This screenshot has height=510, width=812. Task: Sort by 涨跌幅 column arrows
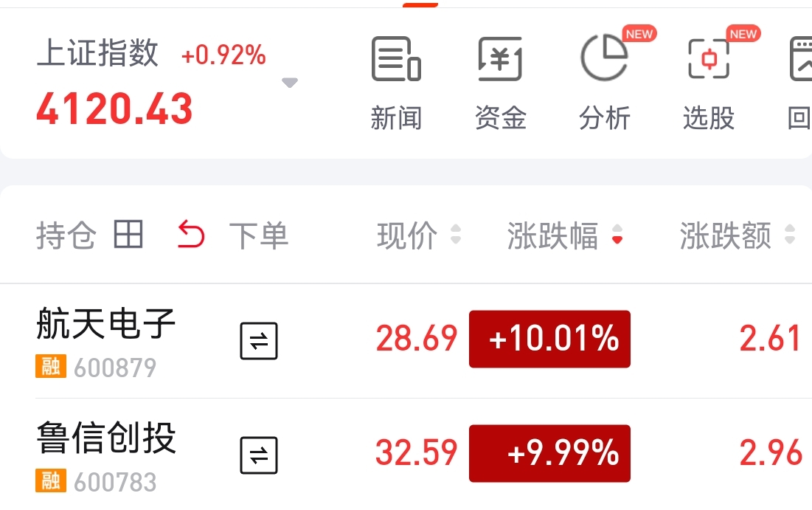coord(617,234)
